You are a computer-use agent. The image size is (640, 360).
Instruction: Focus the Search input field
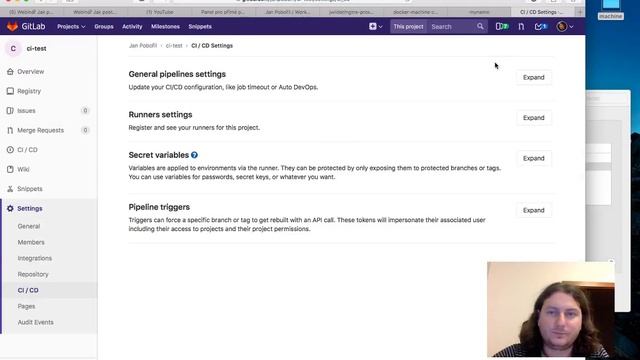click(452, 27)
